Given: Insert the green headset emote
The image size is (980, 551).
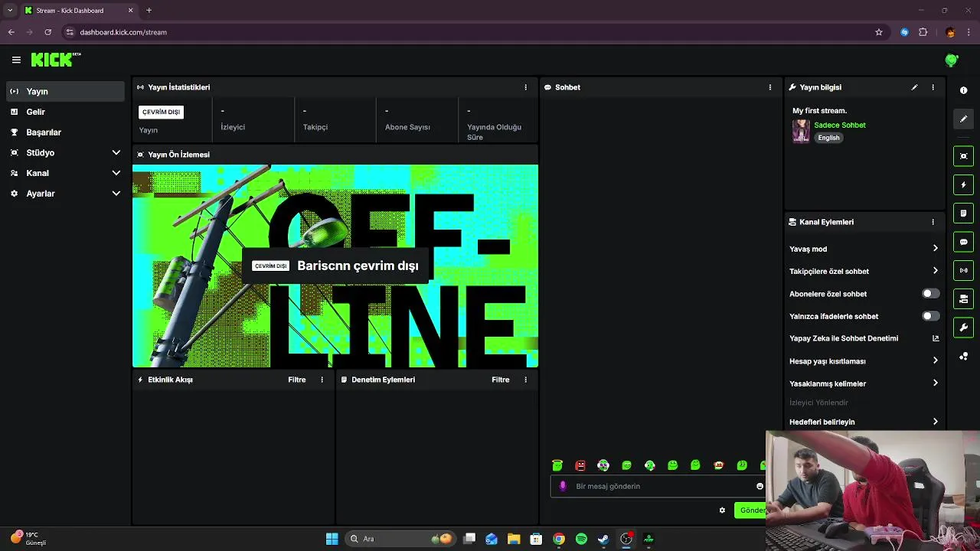Looking at the screenshot, I should click(x=649, y=465).
